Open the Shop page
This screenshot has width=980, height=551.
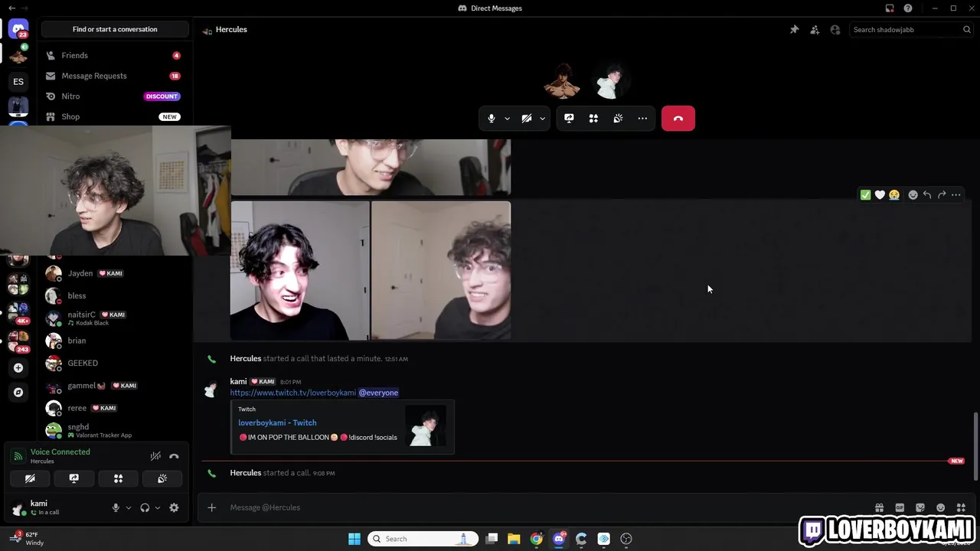point(115,116)
